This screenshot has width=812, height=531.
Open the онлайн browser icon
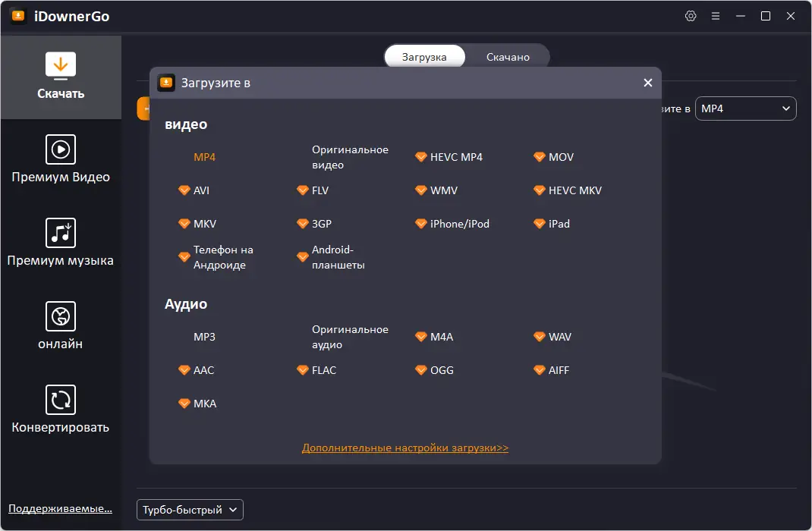click(61, 316)
